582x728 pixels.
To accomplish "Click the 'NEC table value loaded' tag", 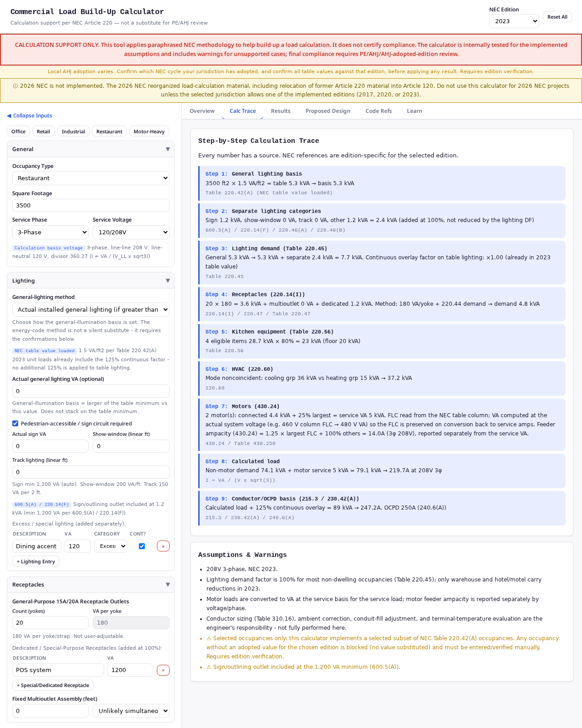I will [45, 351].
